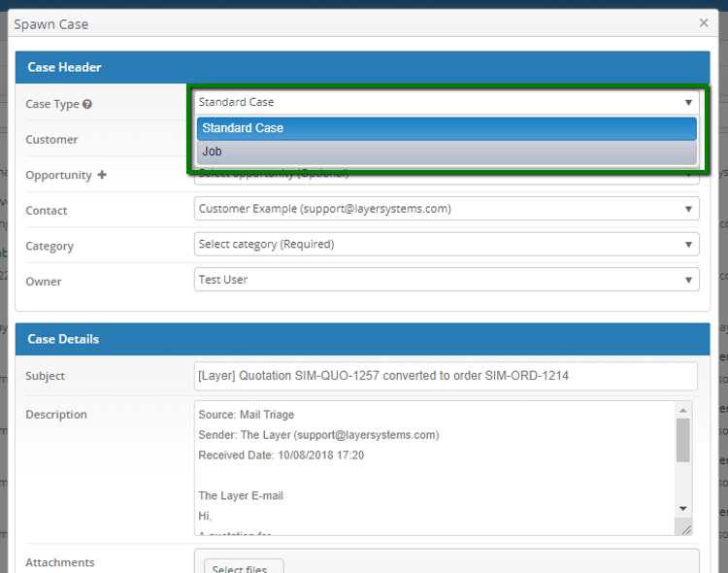Add a new opportunity with plus icon
Screen dimensions: 728x573
pyautogui.click(x=102, y=175)
